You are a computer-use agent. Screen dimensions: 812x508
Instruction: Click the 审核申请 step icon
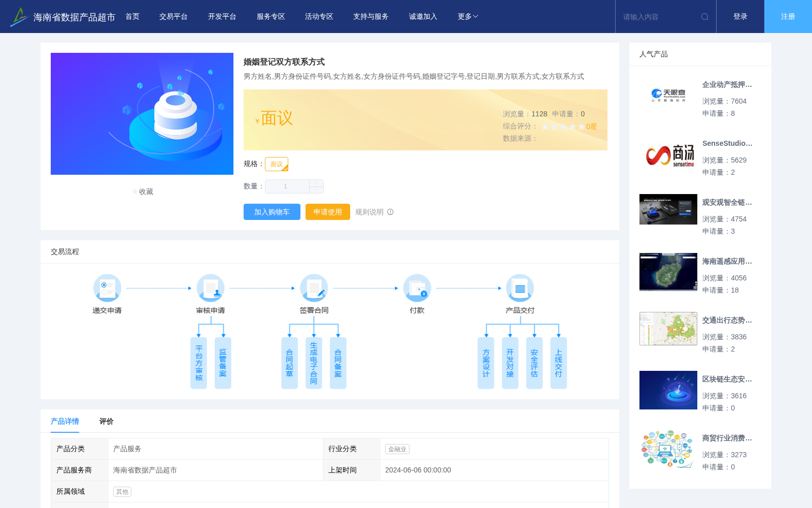pos(211,288)
